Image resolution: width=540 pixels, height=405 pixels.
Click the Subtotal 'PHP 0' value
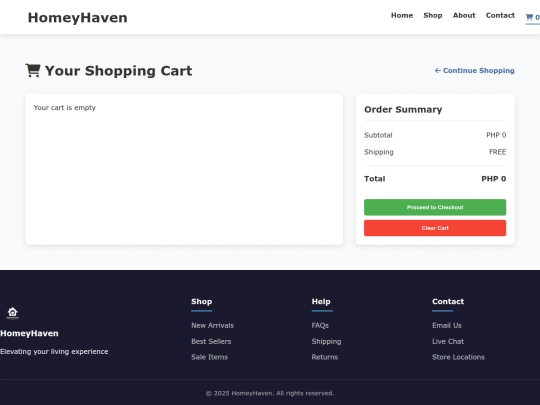tap(496, 135)
